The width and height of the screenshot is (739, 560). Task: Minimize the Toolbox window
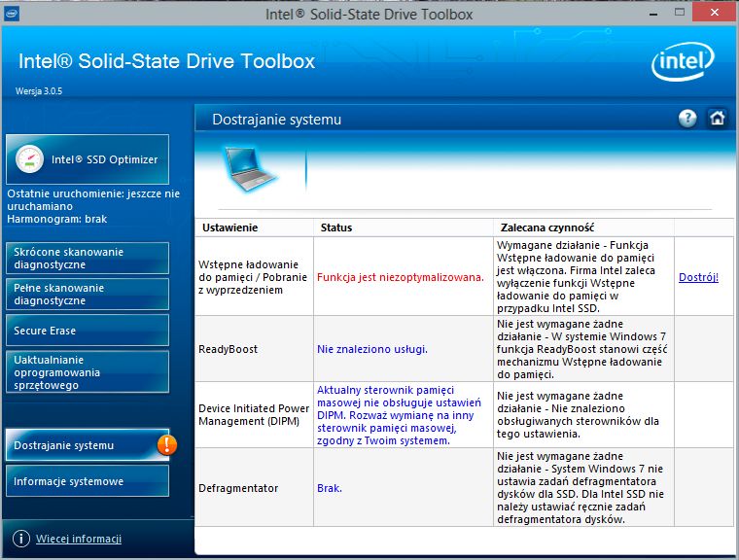[653, 14]
